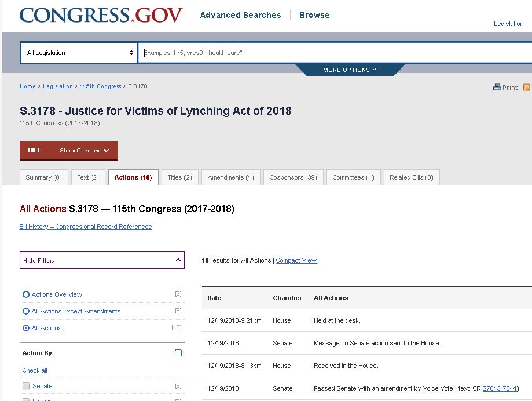Click the Chamber column header
Image resolution: width=532 pixels, height=401 pixels.
[287, 298]
